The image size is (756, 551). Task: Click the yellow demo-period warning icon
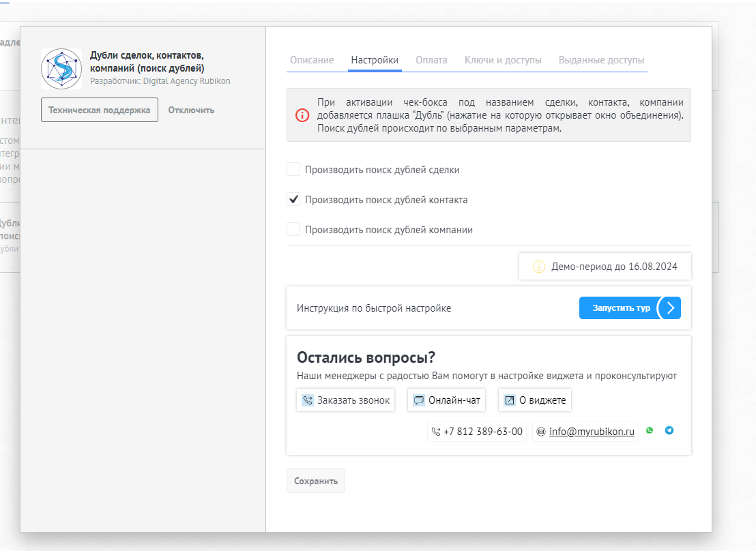pyautogui.click(x=538, y=267)
